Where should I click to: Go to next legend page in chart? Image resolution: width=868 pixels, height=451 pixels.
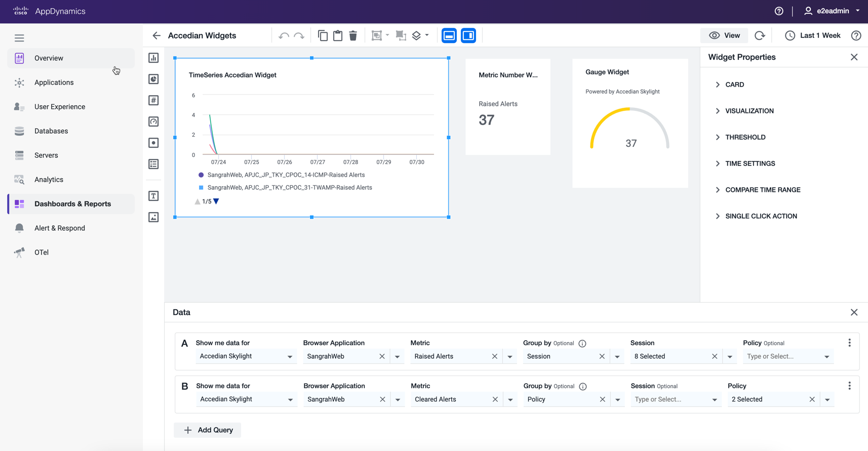(216, 201)
